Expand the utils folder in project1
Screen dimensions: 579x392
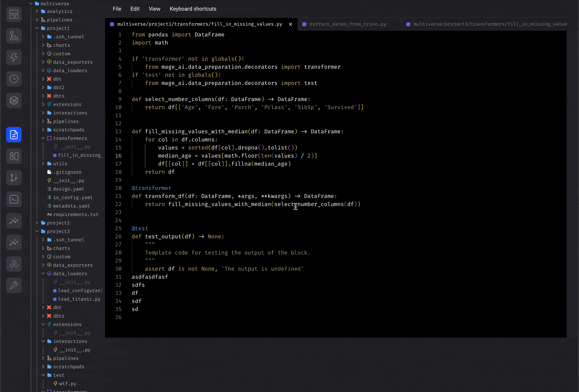click(x=43, y=163)
